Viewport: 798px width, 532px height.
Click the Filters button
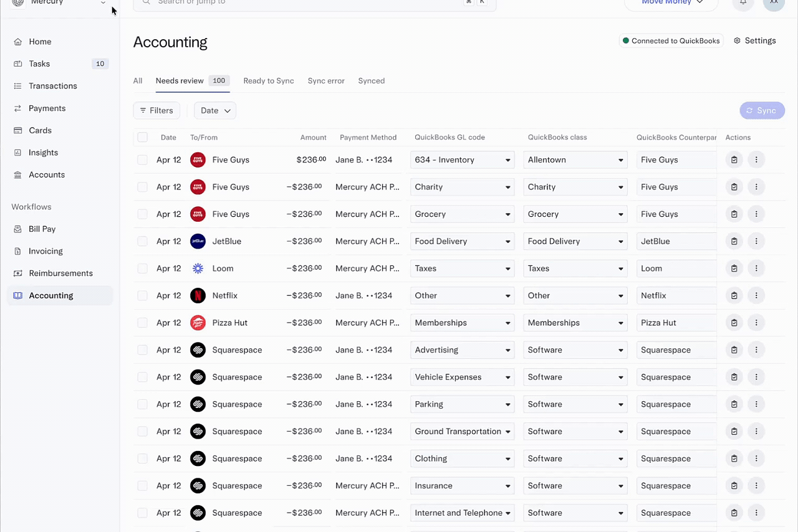[156, 111]
